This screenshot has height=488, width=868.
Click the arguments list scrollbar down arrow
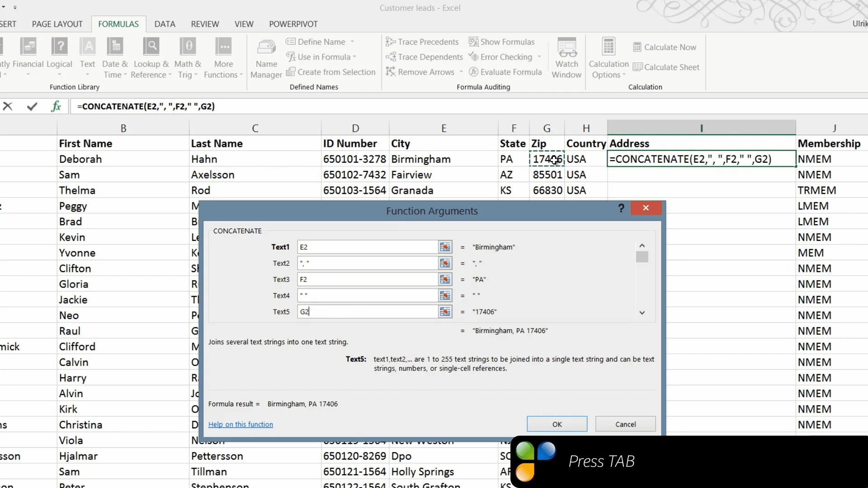pos(642,313)
